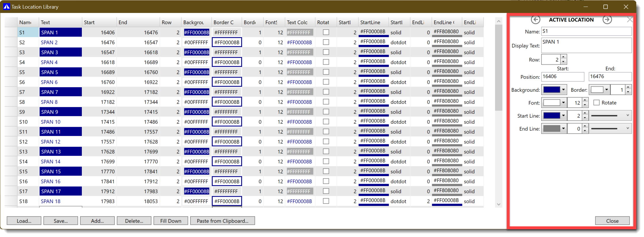
Task: Go to previous location with left arrow
Action: click(x=535, y=20)
